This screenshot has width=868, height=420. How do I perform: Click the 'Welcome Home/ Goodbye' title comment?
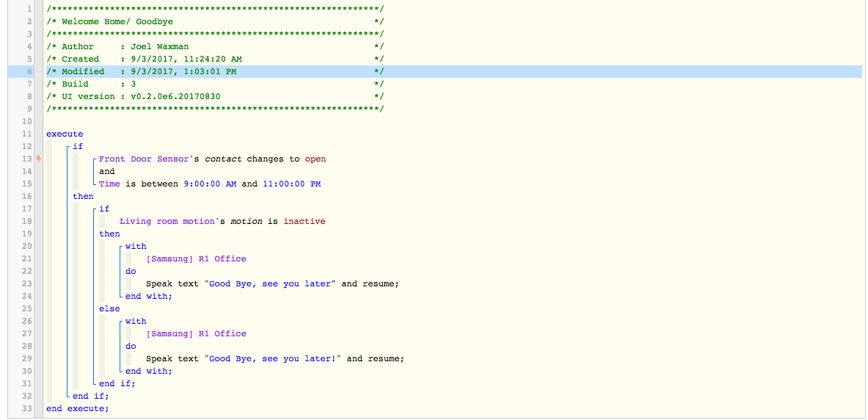pos(215,21)
